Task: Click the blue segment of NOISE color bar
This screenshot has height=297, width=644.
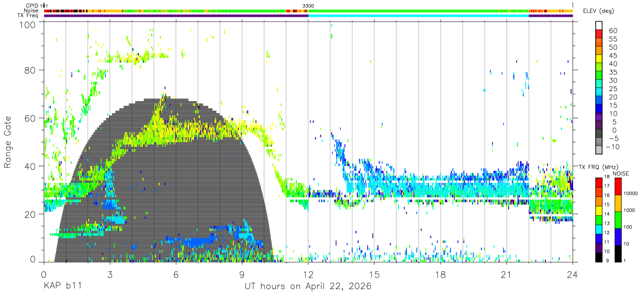Action: coord(618,236)
